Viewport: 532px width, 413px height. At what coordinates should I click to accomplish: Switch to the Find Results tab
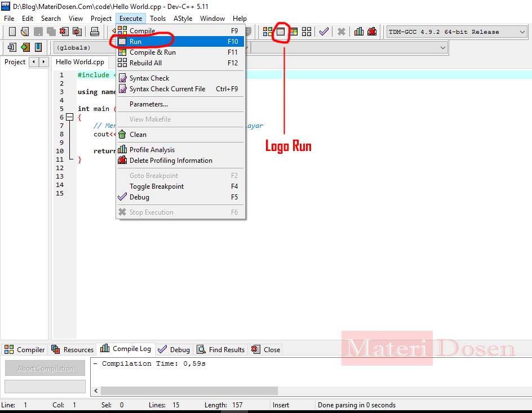tap(221, 349)
